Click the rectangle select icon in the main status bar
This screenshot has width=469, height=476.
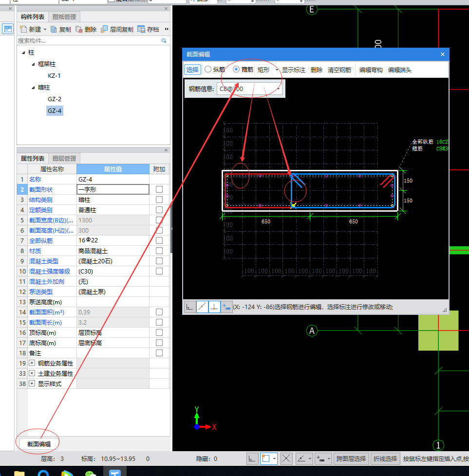(266, 458)
